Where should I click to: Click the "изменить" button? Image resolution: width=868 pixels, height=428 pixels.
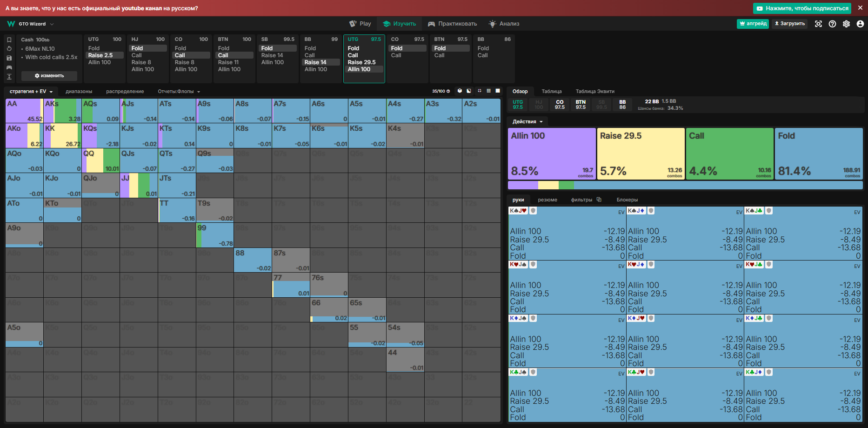pyautogui.click(x=49, y=76)
